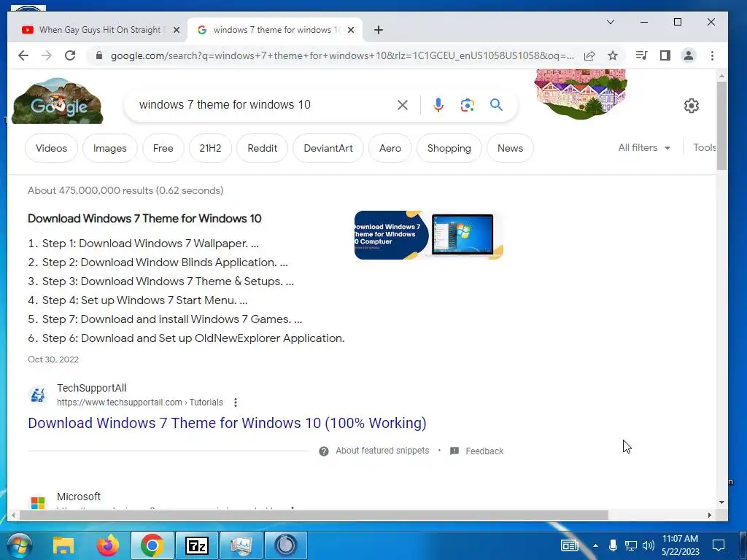Viewport: 747px width, 560px height.
Task: Reload the current Google results page
Action: point(70,55)
